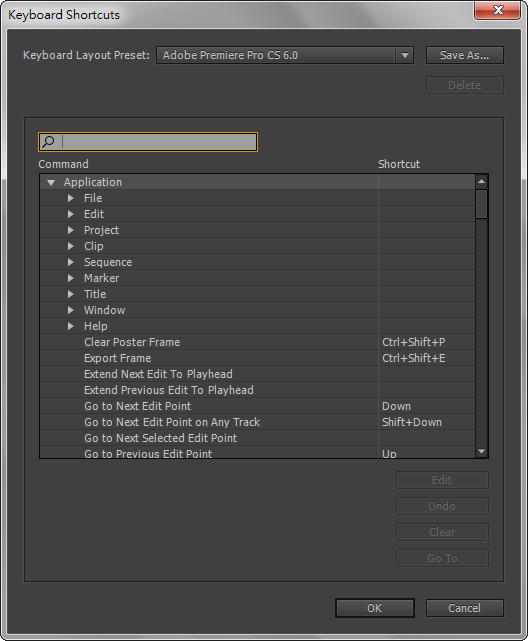
Task: Collapse the Application tree group
Action: coord(51,182)
